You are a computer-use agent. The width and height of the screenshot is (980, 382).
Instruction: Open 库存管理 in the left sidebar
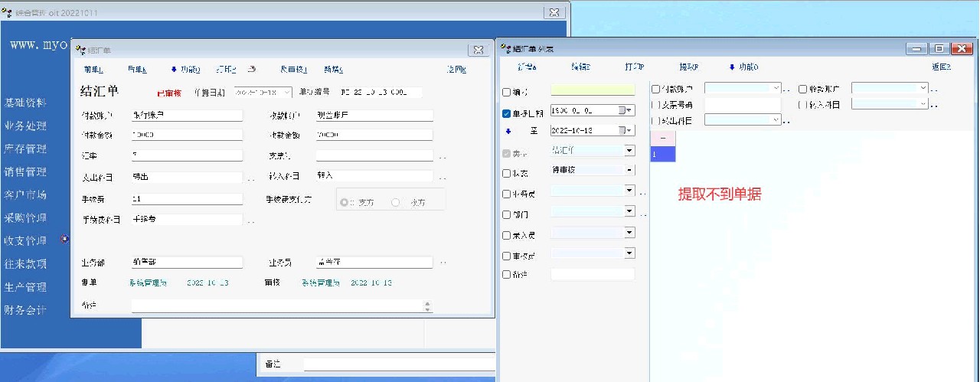(x=25, y=149)
